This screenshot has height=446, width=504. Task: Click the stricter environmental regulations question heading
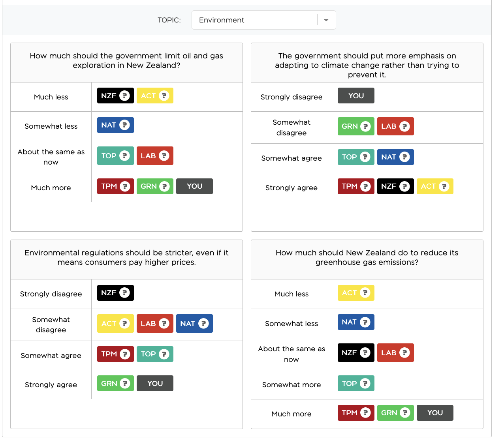pyautogui.click(x=126, y=257)
